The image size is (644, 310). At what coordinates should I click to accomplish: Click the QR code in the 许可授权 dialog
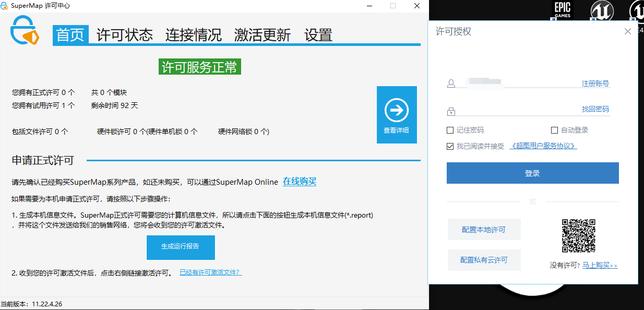point(579,236)
